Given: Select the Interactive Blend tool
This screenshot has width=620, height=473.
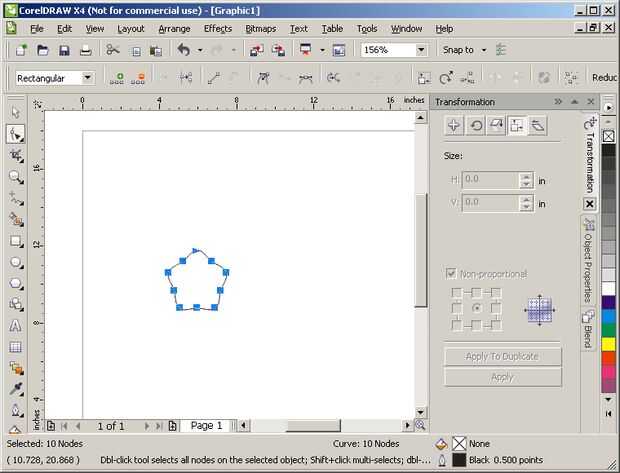Looking at the screenshot, I should 15,369.
